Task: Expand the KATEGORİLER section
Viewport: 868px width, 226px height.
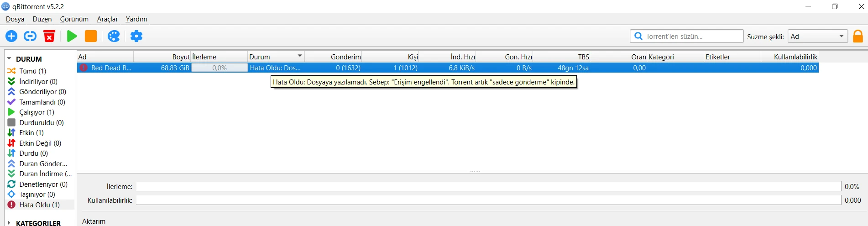Action: click(x=9, y=223)
